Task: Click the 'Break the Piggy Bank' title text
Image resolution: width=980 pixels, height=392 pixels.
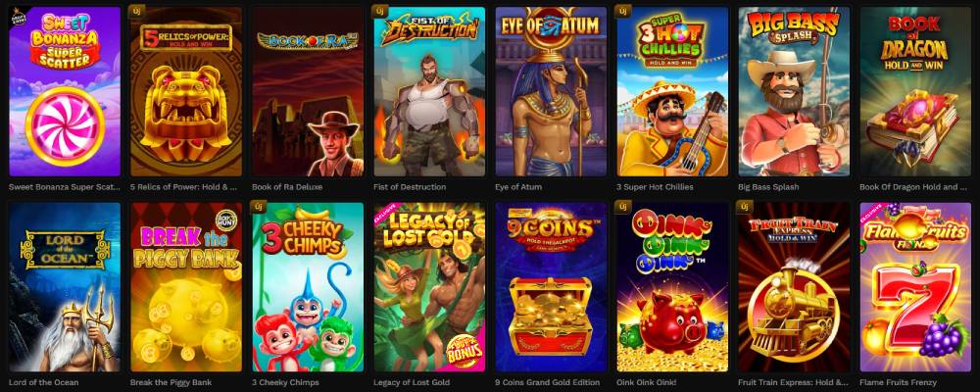Action: (171, 382)
